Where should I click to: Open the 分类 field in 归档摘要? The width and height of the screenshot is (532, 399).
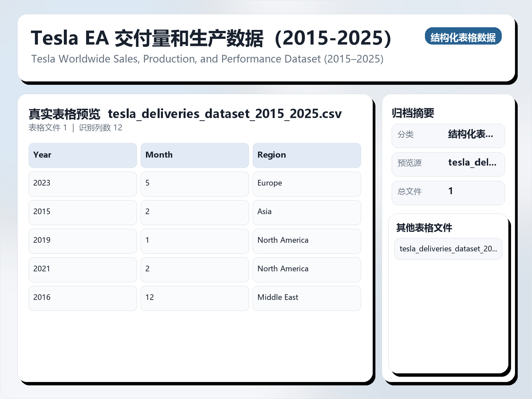[448, 135]
